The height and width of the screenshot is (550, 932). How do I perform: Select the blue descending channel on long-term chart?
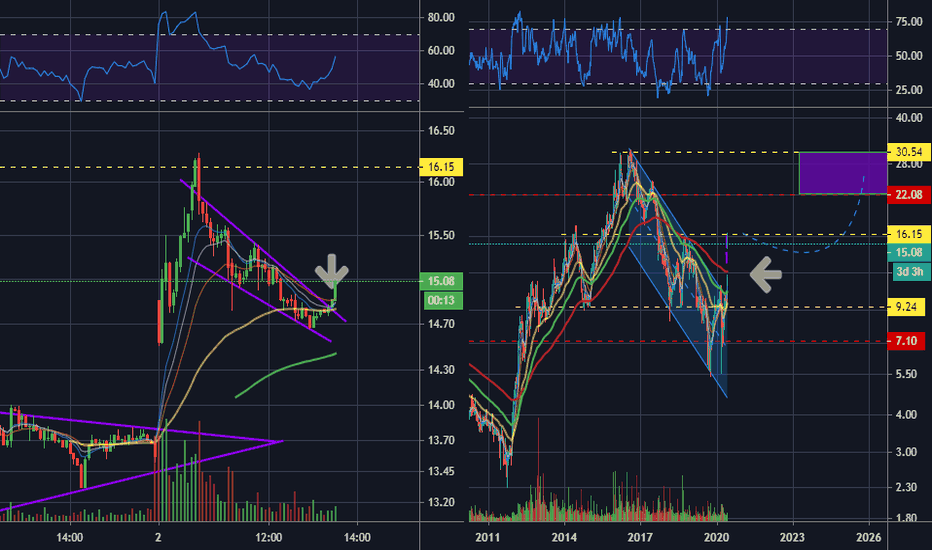[x=678, y=275]
